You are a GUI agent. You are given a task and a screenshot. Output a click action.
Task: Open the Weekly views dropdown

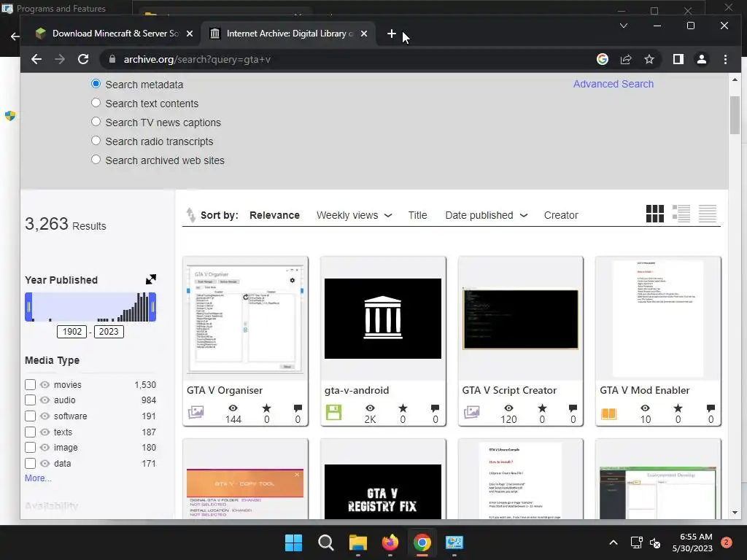tap(354, 215)
